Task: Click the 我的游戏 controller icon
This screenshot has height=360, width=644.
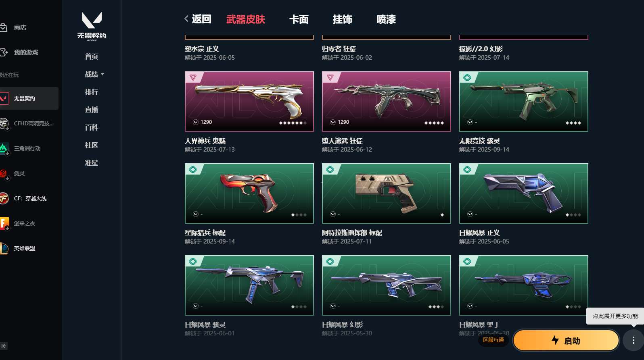Action: coord(4,52)
